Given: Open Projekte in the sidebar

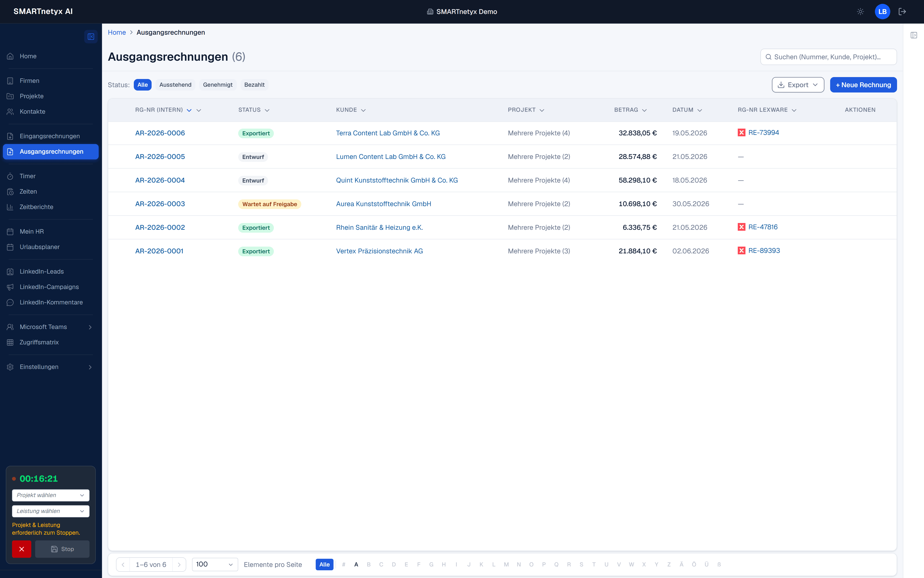Looking at the screenshot, I should point(50,96).
